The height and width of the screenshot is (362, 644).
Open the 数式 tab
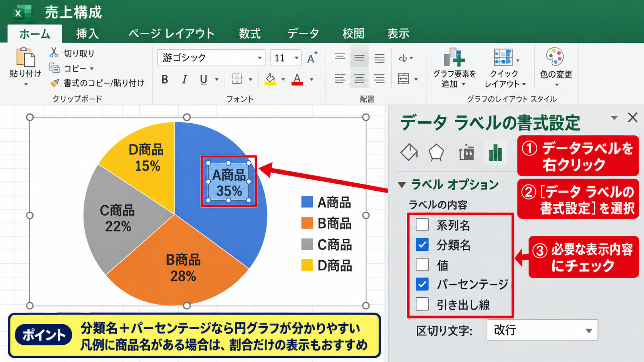point(250,34)
